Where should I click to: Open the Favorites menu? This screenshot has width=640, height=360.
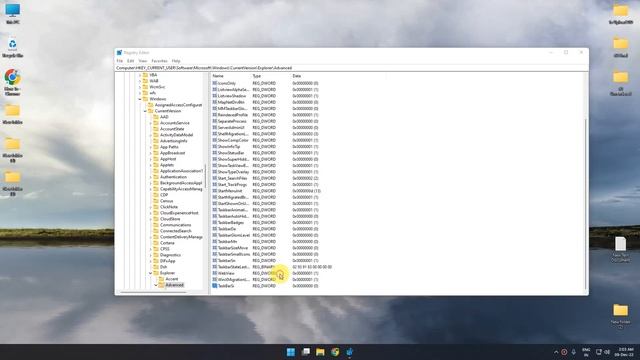pos(160,61)
